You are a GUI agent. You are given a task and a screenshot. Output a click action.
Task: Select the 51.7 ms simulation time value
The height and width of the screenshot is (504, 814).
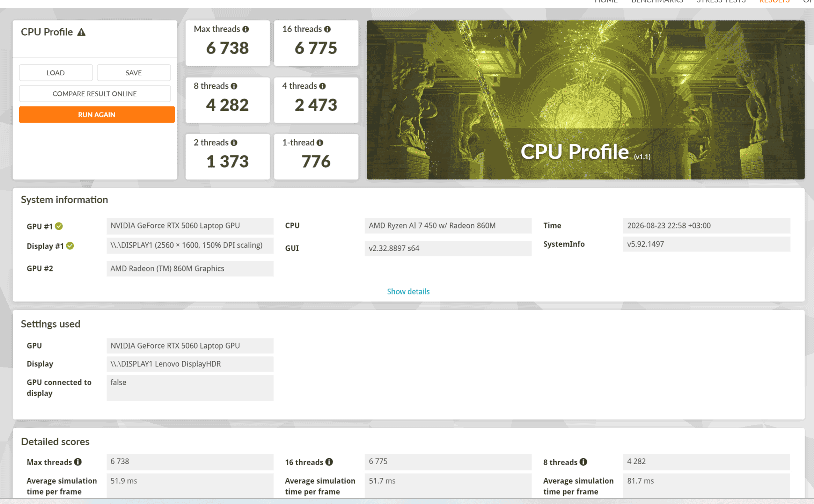(448, 486)
